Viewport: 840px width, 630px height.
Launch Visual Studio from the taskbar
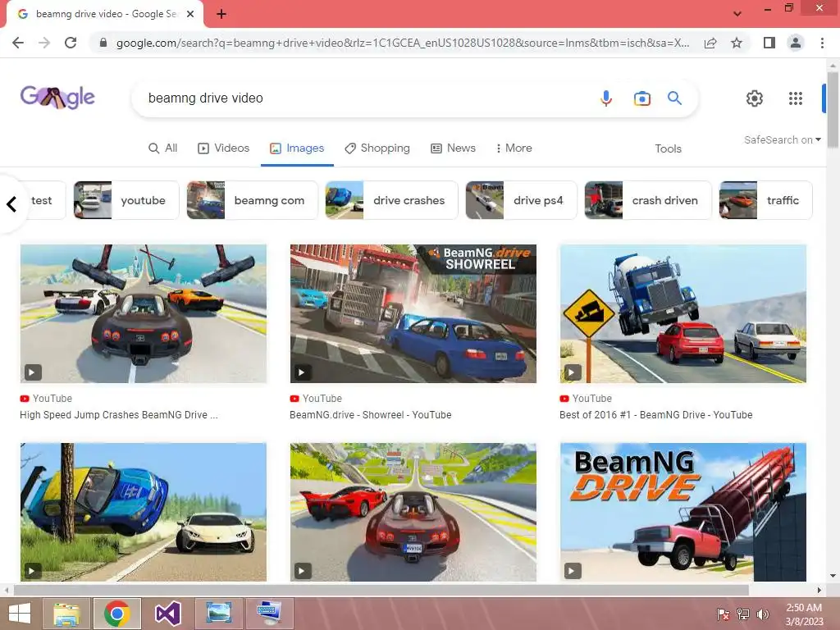coord(167,614)
